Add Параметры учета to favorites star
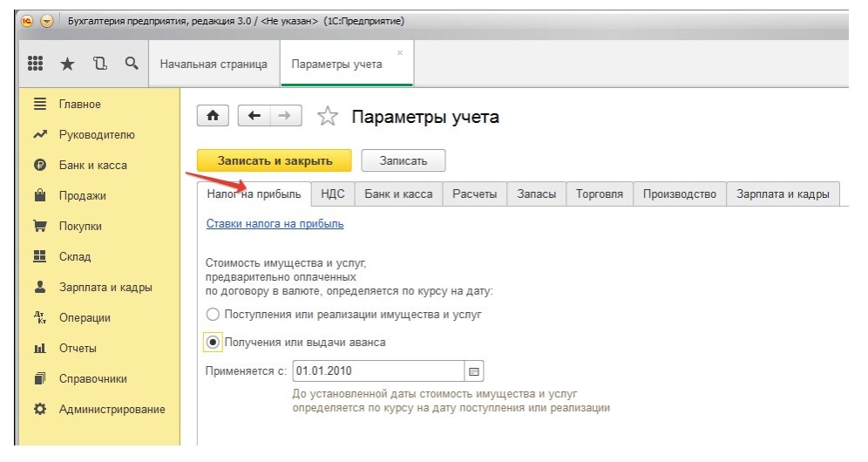This screenshot has width=868, height=462. tap(327, 117)
